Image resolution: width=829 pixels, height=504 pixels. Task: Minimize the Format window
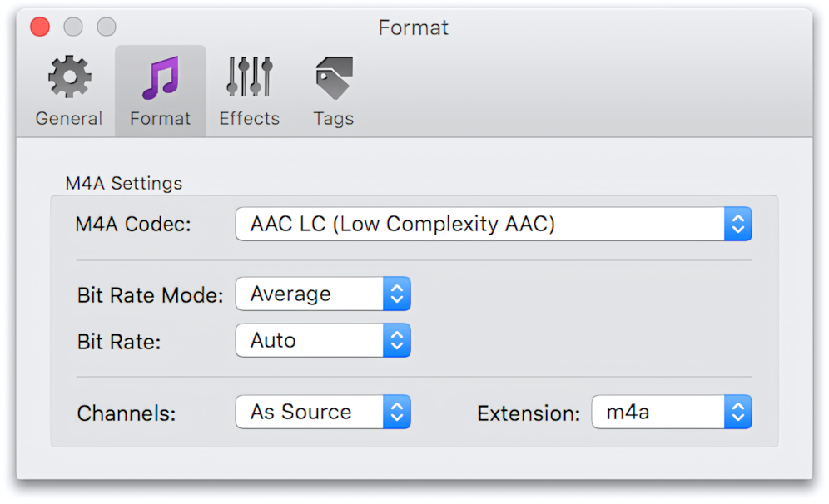pos(73,26)
